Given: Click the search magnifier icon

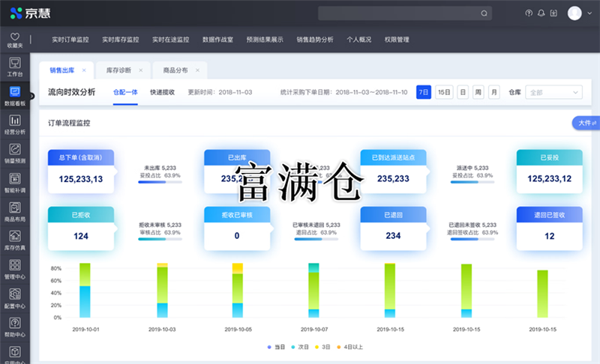Looking at the screenshot, I should 484,13.
